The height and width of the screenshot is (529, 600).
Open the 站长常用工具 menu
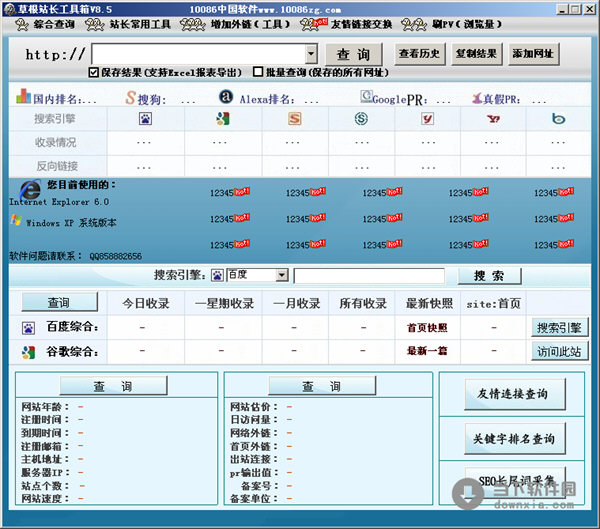tap(133, 22)
